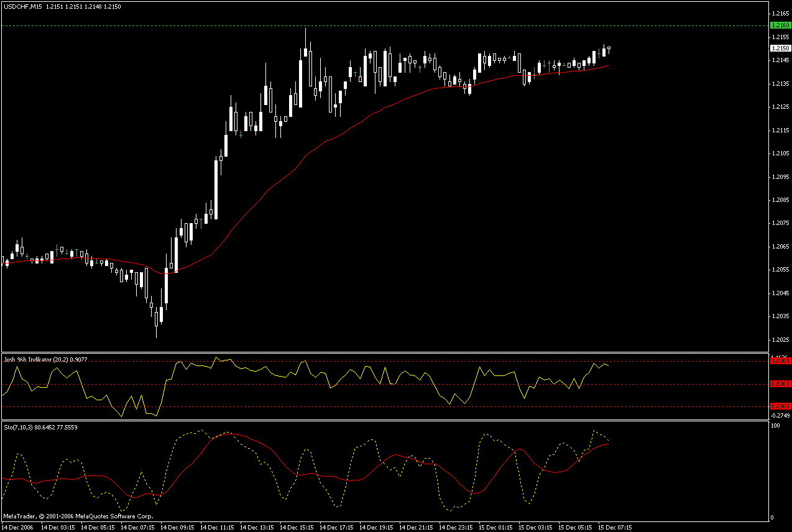Click the 15 Dec 05:15 time label
Viewport: 792px width, 532px height.
tap(576, 527)
